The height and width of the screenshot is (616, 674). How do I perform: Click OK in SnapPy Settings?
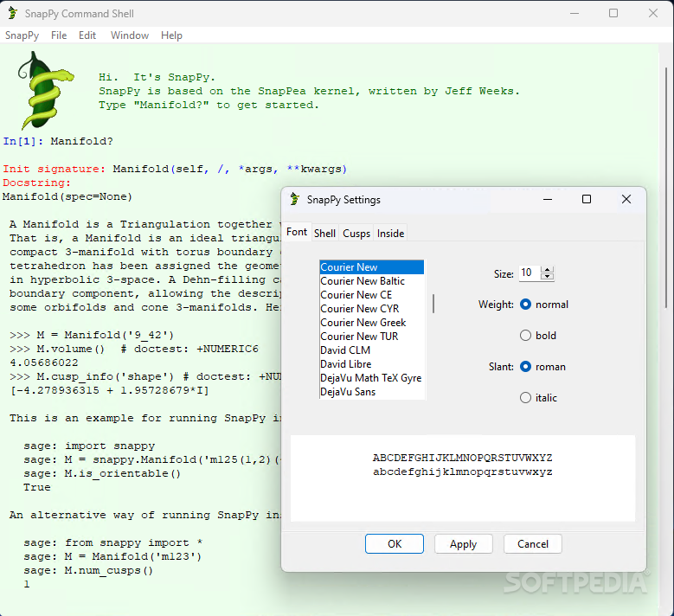395,544
